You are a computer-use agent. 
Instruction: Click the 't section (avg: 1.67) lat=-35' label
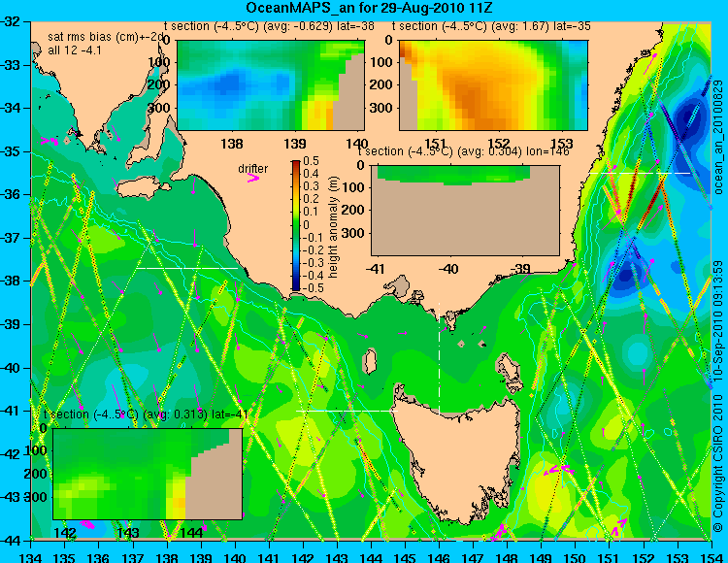click(x=491, y=26)
